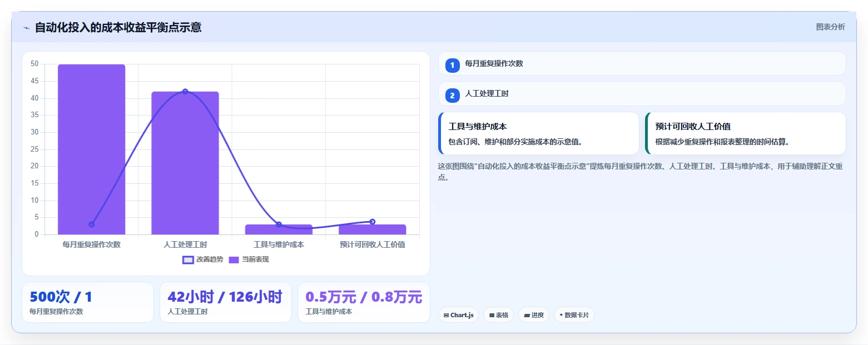Click the chart title 自动化投入的成本收益平衡点示意
This screenshot has height=345, width=868.
(x=118, y=27)
